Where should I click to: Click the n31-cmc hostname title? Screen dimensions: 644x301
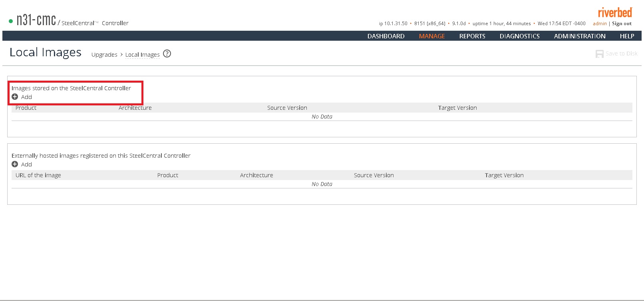[36, 20]
